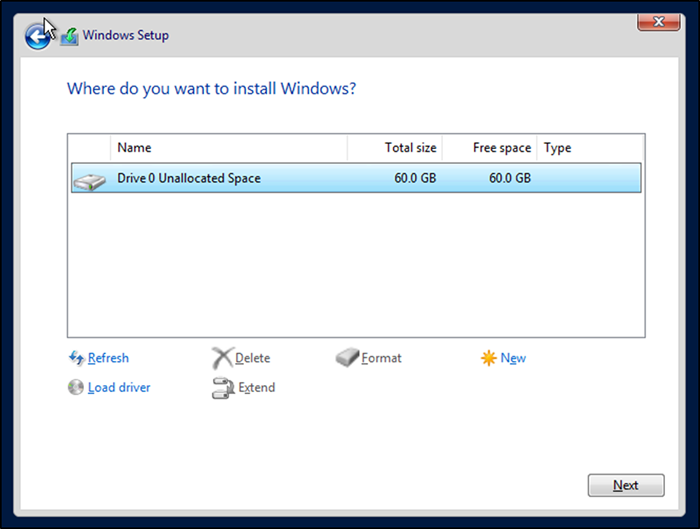700x529 pixels.
Task: Click the 60.0 GB free space value
Action: tap(510, 178)
